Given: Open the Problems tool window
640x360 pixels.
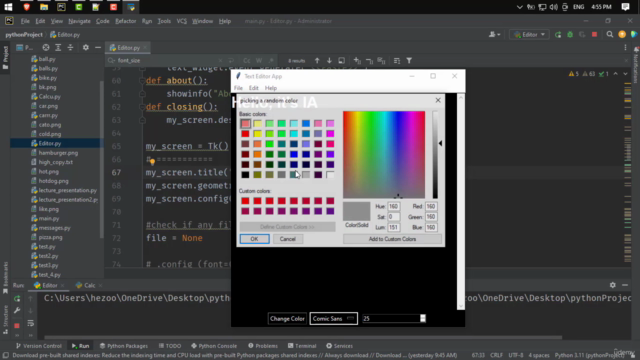Looking at the screenshot, I should point(263,346).
